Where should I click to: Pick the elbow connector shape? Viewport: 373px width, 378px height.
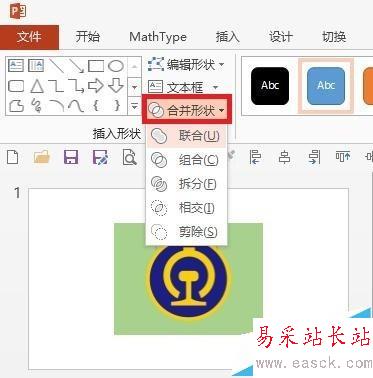coord(56,86)
